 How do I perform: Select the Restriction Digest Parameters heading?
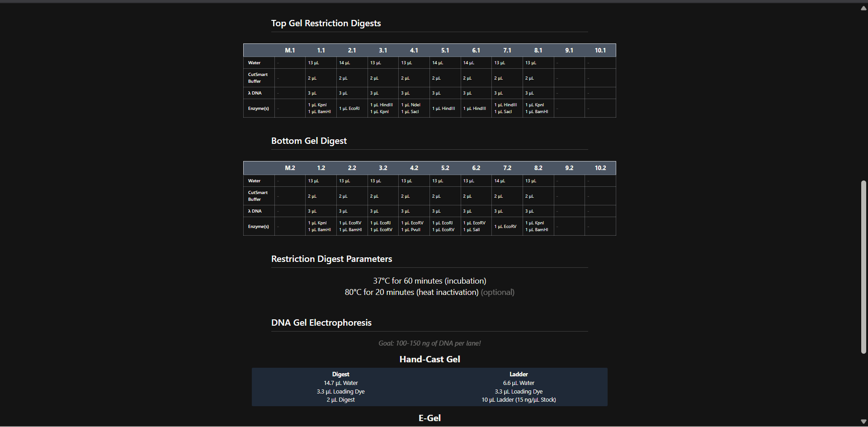pyautogui.click(x=331, y=259)
